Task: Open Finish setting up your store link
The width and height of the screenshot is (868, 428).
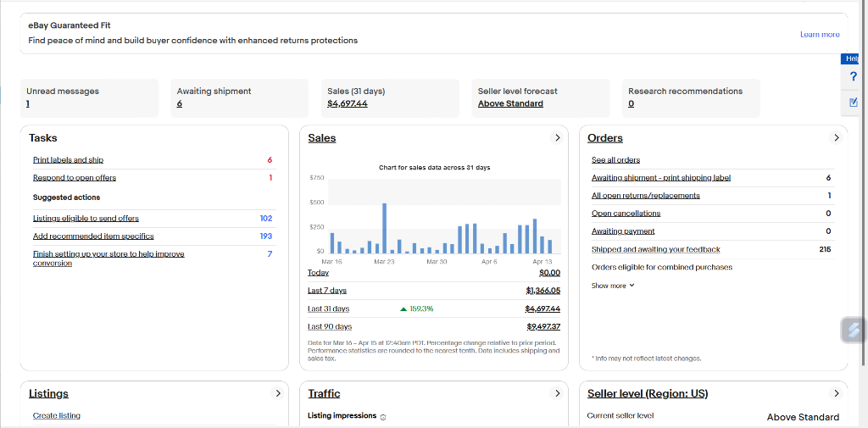Action: [108, 258]
